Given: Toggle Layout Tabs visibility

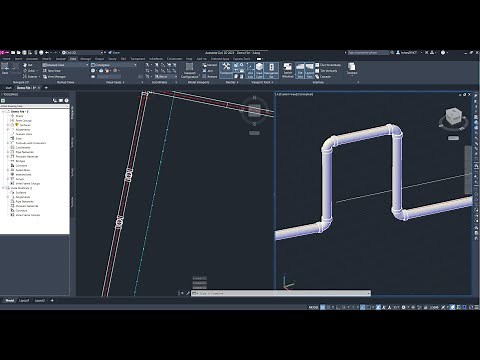Looking at the screenshot, I should click(309, 71).
